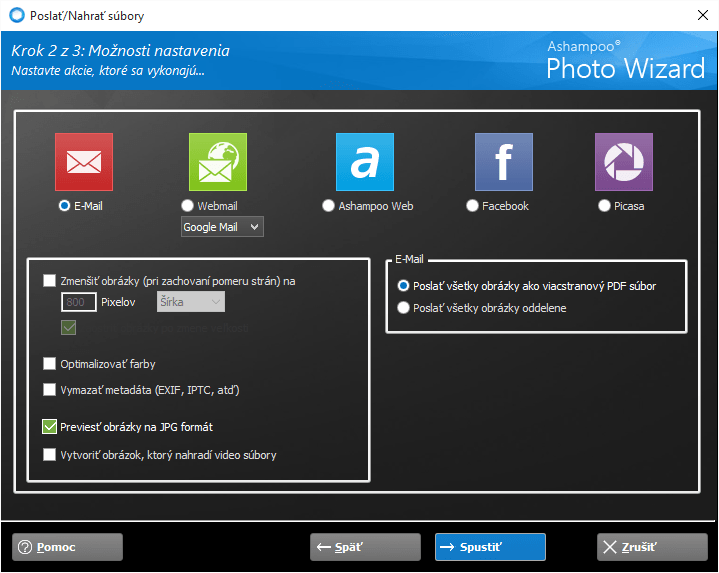The image size is (719, 573).
Task: Choose the Picasa radio option
Action: [604, 206]
